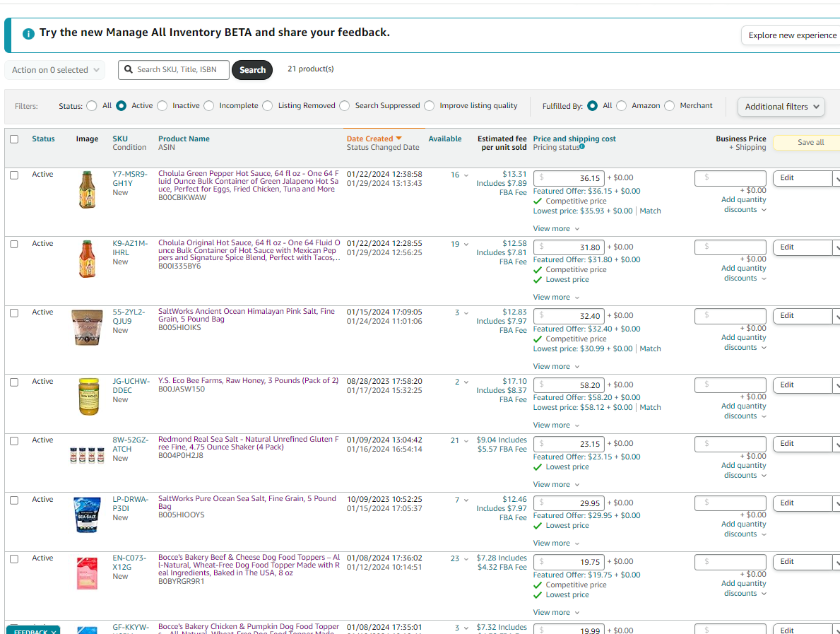The height and width of the screenshot is (634, 840).
Task: Select the Inactive status filter
Action: click(x=162, y=105)
